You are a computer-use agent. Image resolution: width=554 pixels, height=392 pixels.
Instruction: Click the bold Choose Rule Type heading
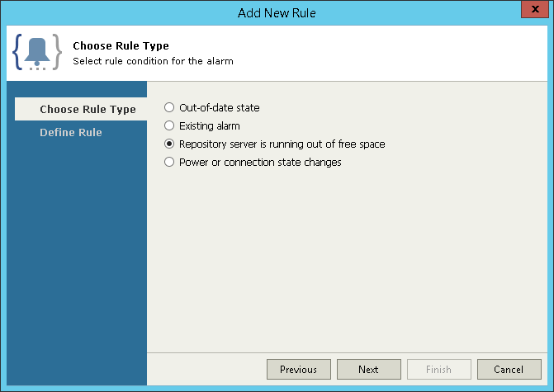121,45
